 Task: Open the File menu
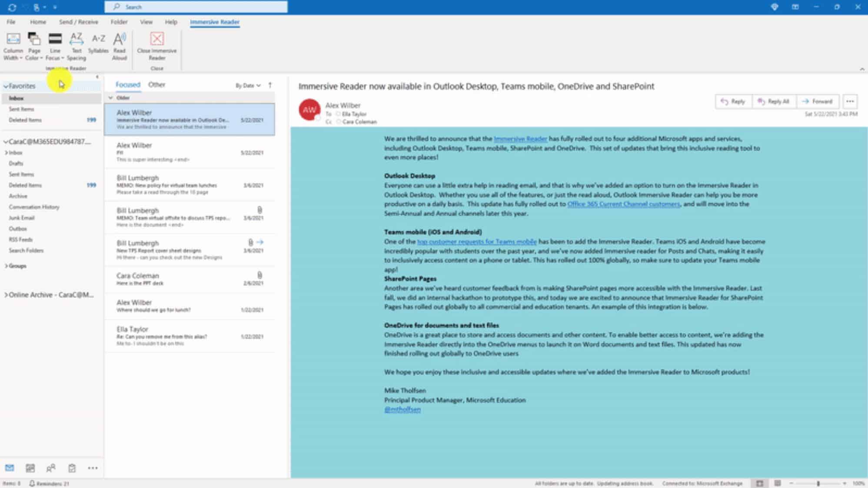(x=11, y=22)
